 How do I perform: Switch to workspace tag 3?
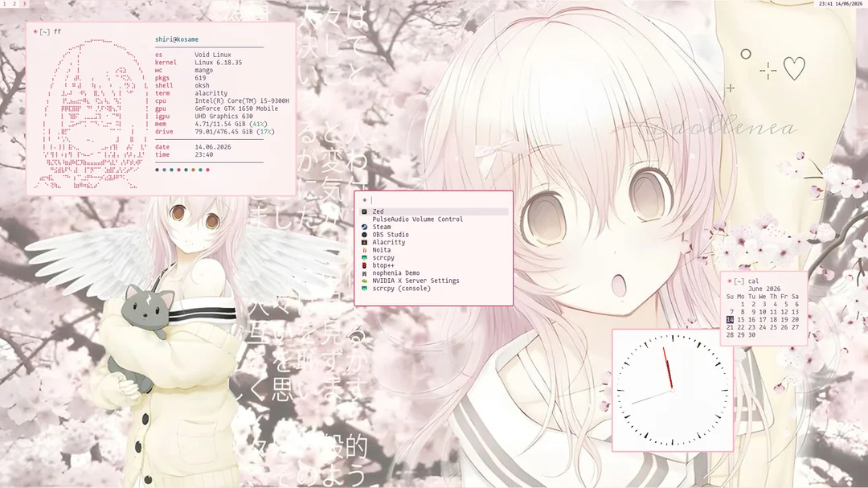(x=24, y=4)
